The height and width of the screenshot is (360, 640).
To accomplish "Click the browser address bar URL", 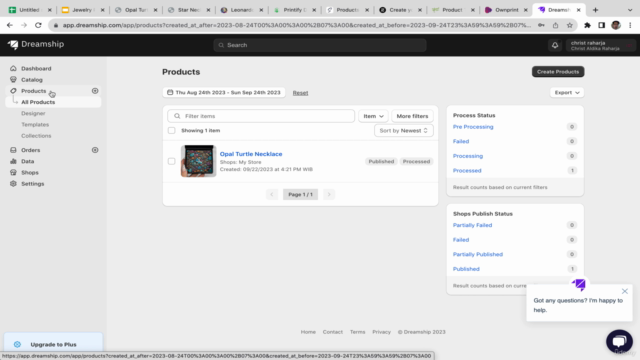I will [x=296, y=25].
